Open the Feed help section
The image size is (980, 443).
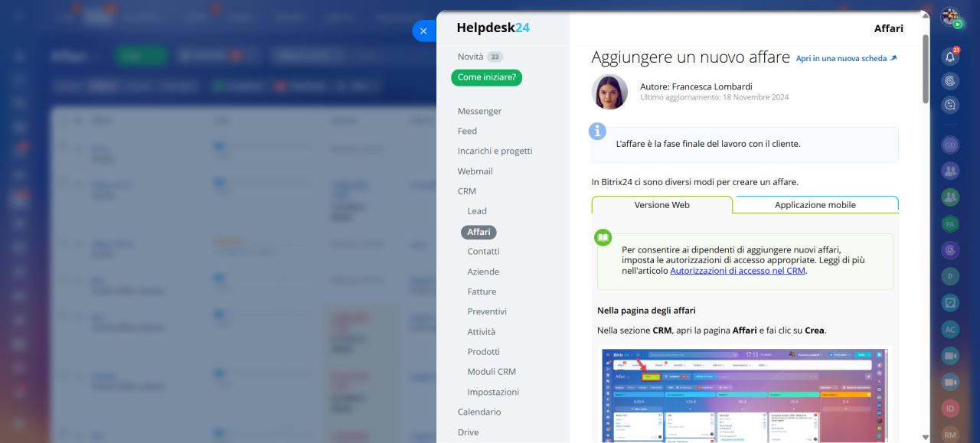467,131
